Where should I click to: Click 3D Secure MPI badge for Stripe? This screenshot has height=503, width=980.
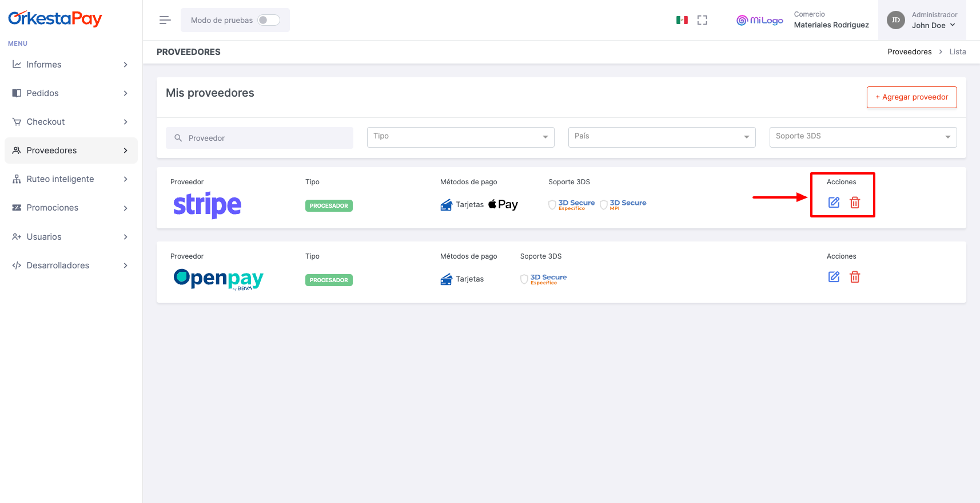click(x=623, y=205)
